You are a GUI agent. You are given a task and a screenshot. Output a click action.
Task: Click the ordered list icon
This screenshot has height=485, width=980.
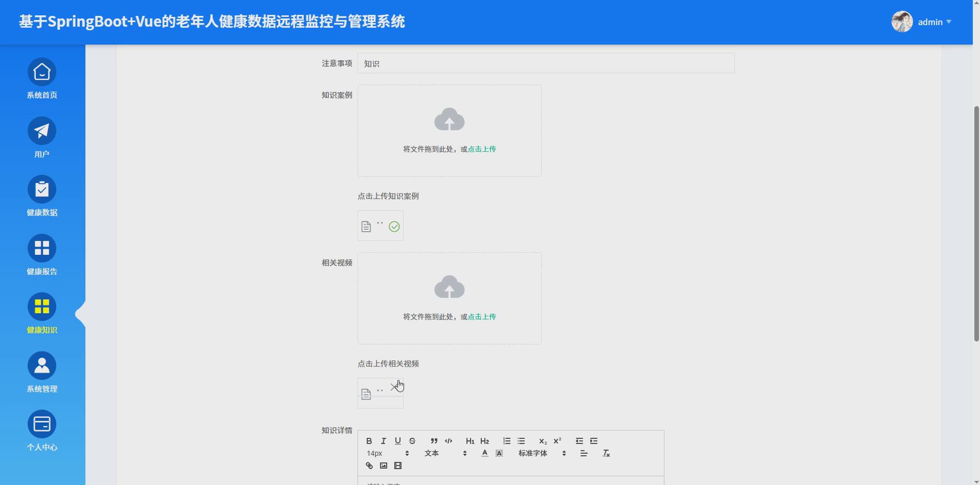point(506,440)
